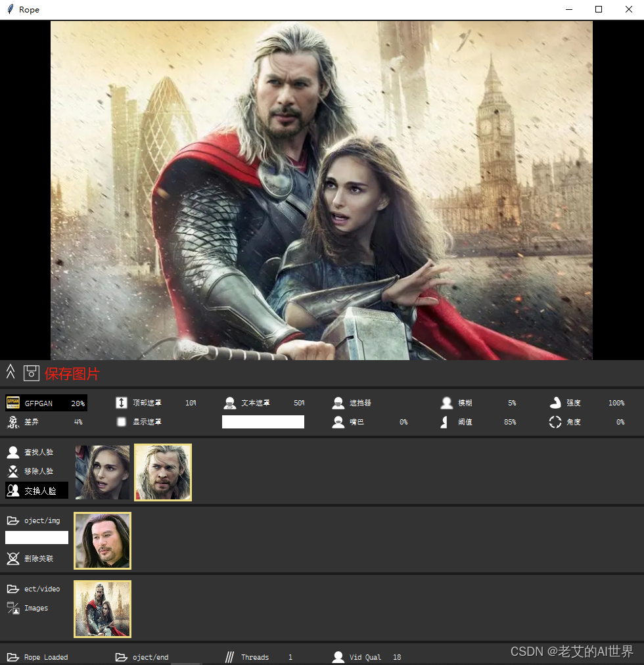
Task: Click the 角度 angle rotation icon
Action: (555, 422)
